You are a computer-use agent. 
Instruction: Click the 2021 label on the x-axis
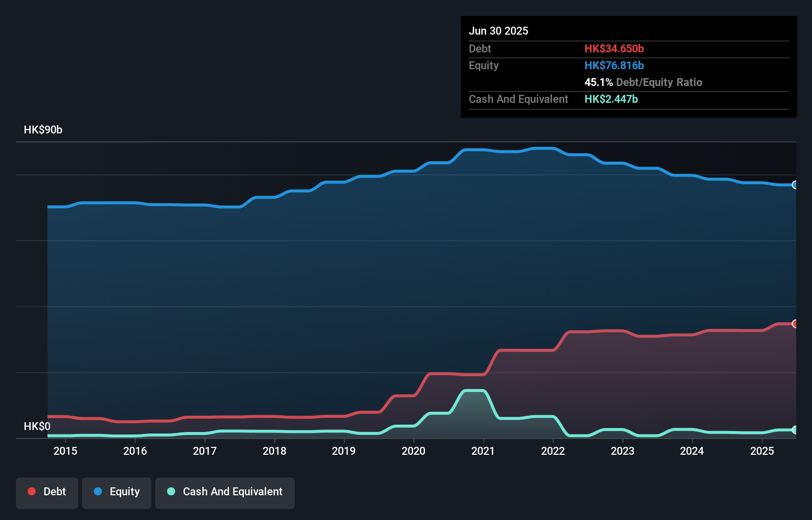(x=483, y=451)
